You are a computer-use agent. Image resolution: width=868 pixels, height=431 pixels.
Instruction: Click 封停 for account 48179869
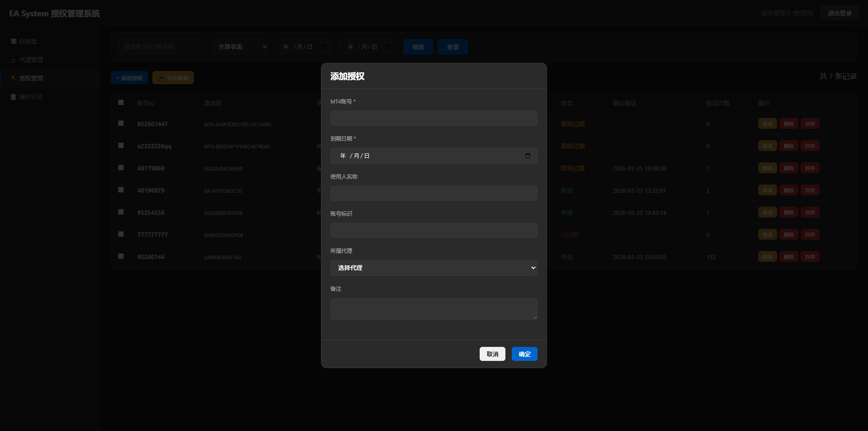810,168
